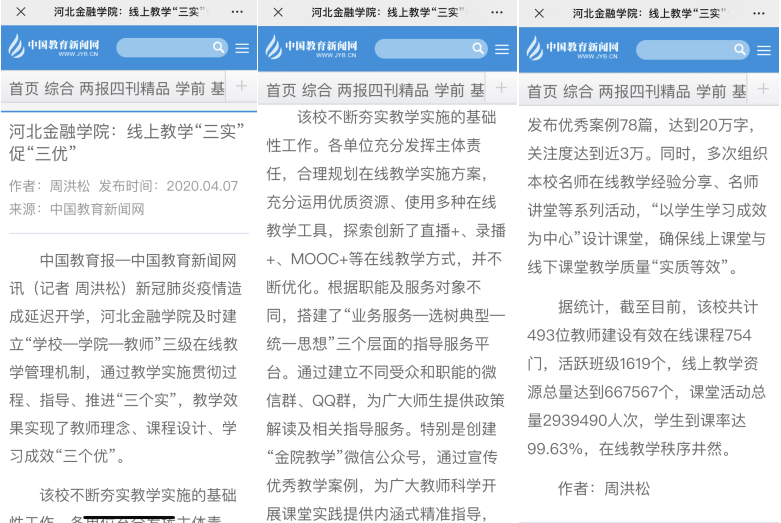Click line 中国教育报—中国教育新闻网
This screenshot has height=523, width=781.
click(x=138, y=261)
